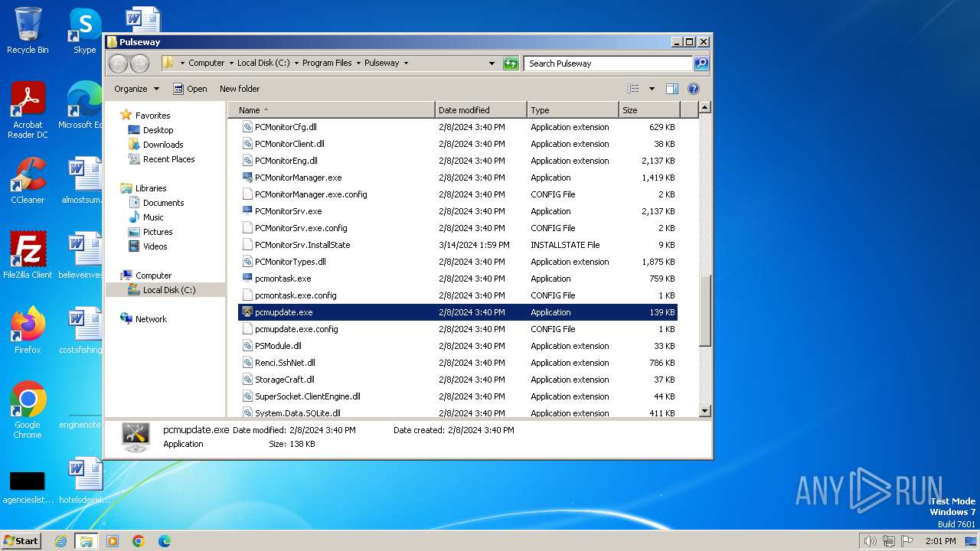
Task: Click the Open toolbar button
Action: tap(190, 89)
